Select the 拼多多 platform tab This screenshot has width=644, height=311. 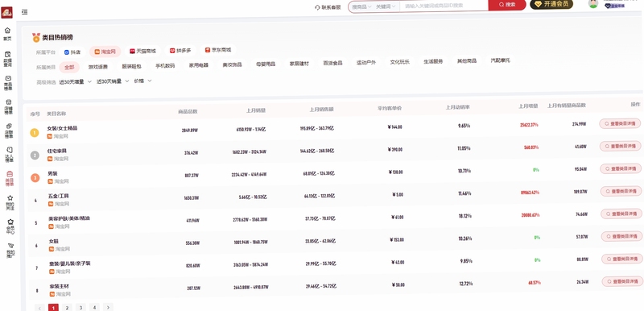click(180, 51)
